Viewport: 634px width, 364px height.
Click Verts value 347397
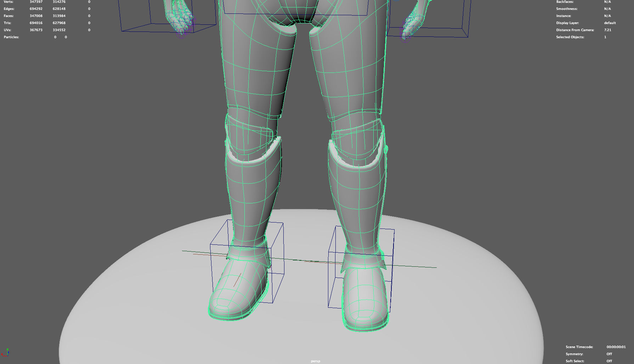(x=36, y=2)
